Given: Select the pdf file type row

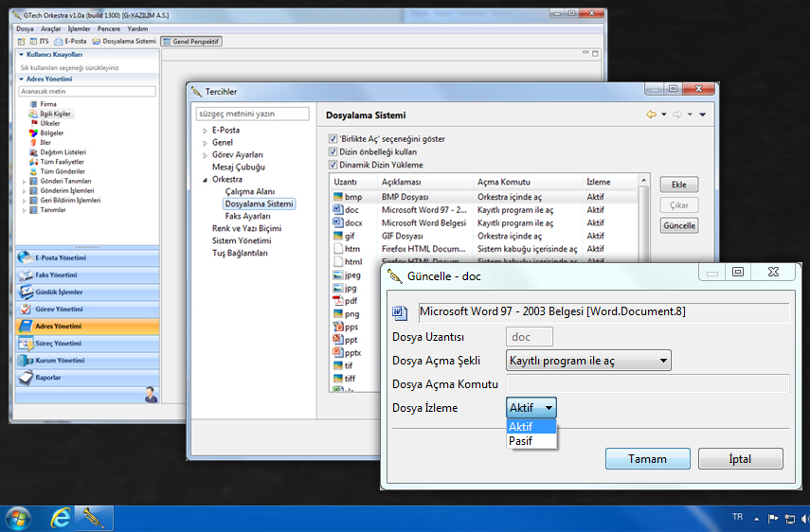Looking at the screenshot, I should pos(338,301).
